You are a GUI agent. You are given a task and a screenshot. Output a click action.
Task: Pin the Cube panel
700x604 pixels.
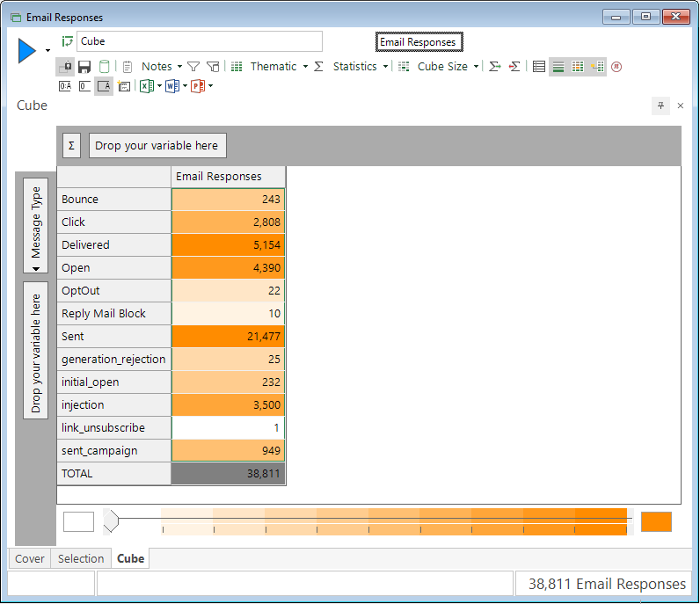tap(660, 106)
